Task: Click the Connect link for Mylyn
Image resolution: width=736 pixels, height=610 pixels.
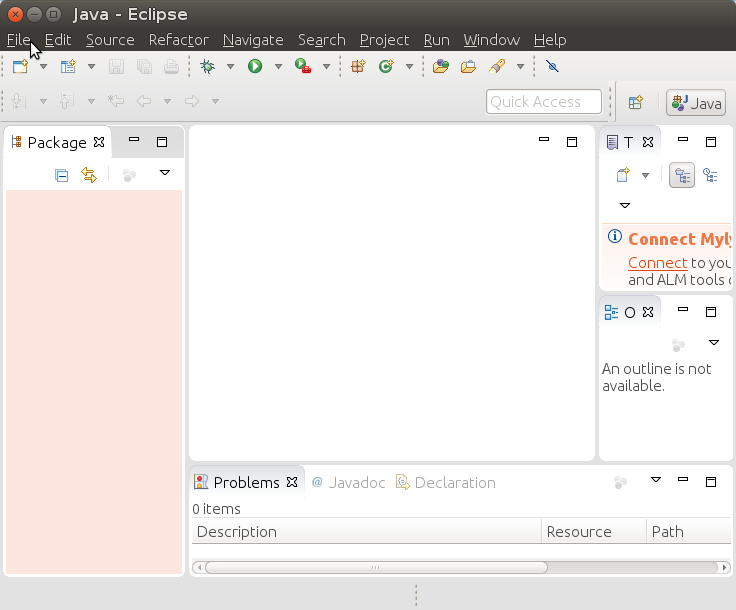Action: [x=657, y=263]
